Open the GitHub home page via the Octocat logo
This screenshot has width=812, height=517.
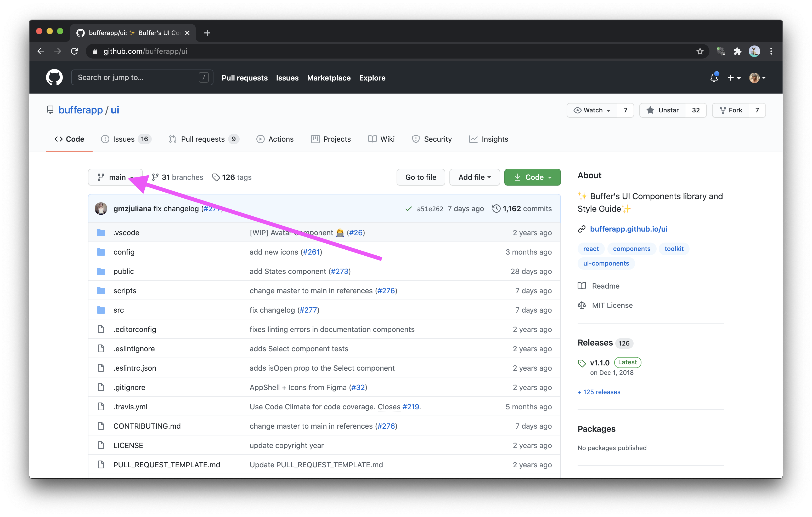point(54,77)
